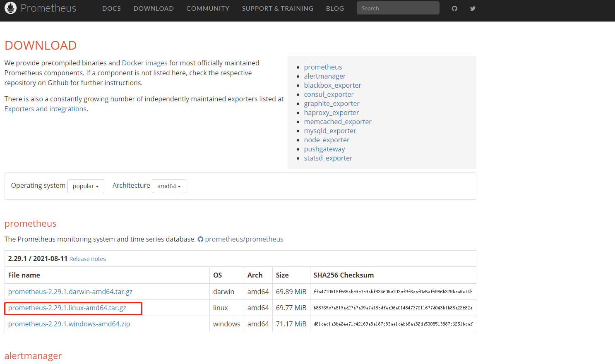The width and height of the screenshot is (615, 364).
Task: Click the 71.17 MiB size cell
Action: [x=291, y=324]
